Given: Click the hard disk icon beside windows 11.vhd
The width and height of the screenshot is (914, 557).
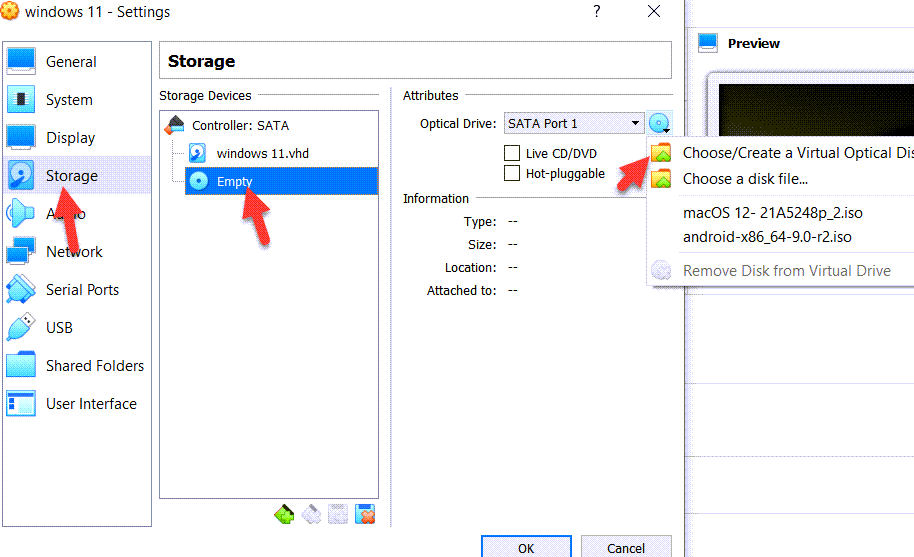Looking at the screenshot, I should pos(198,153).
